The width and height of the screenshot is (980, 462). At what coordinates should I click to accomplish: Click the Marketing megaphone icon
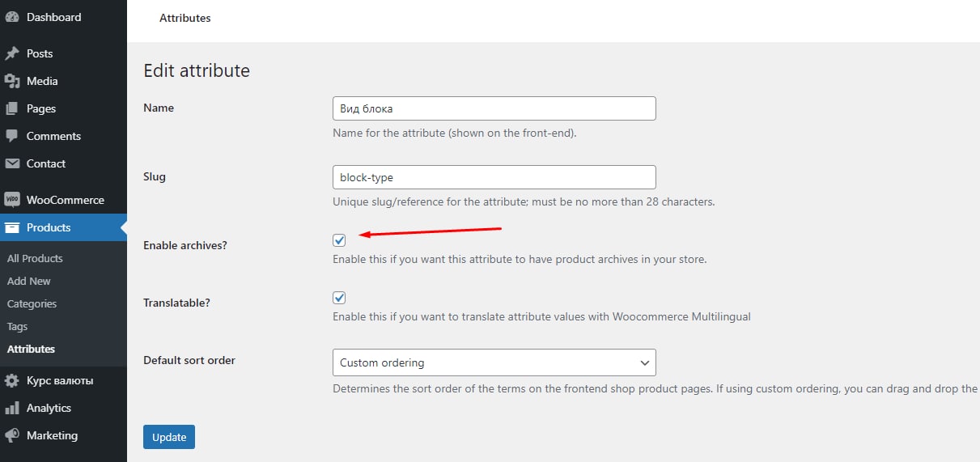[x=12, y=435]
